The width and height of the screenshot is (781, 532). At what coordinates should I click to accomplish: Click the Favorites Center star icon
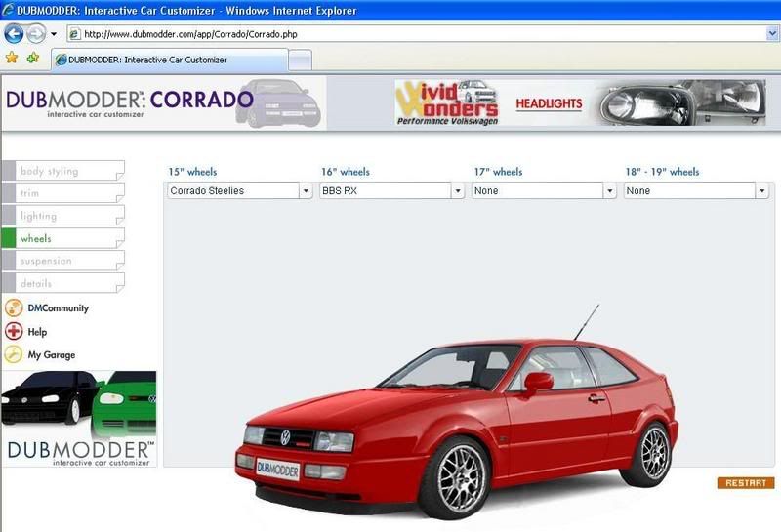(x=12, y=59)
